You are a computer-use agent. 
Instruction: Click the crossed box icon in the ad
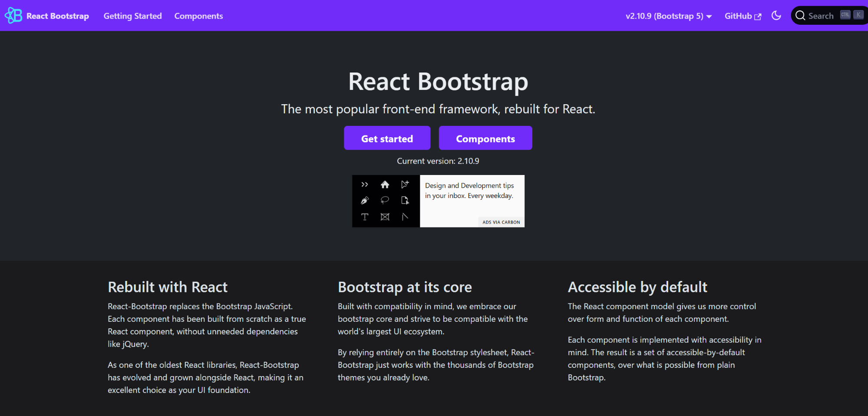(x=385, y=217)
